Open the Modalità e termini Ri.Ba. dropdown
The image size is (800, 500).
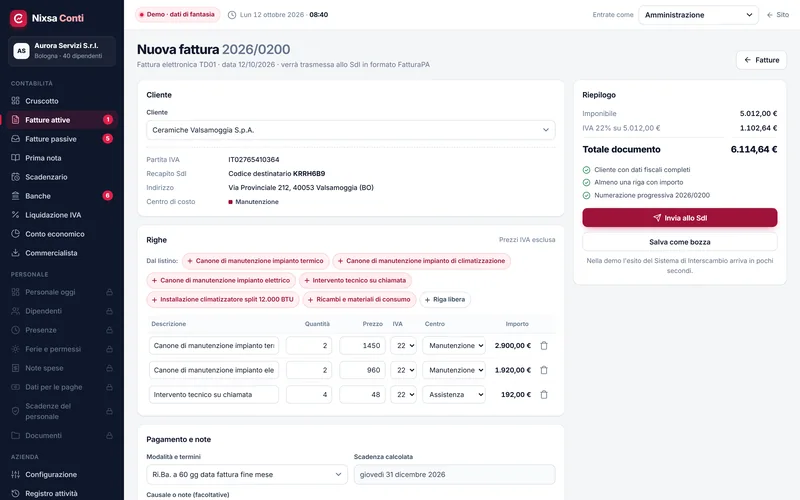click(247, 474)
